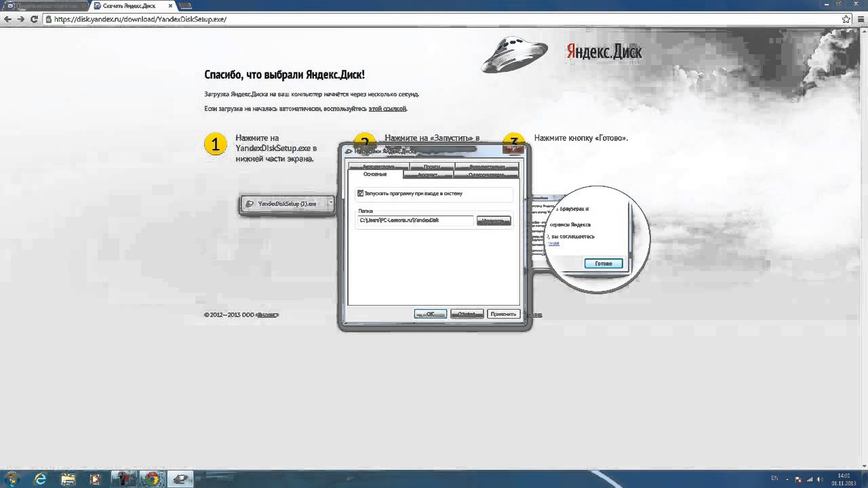Launch Internet Explorer from the taskbar
This screenshot has width=868, height=488.
click(x=41, y=479)
